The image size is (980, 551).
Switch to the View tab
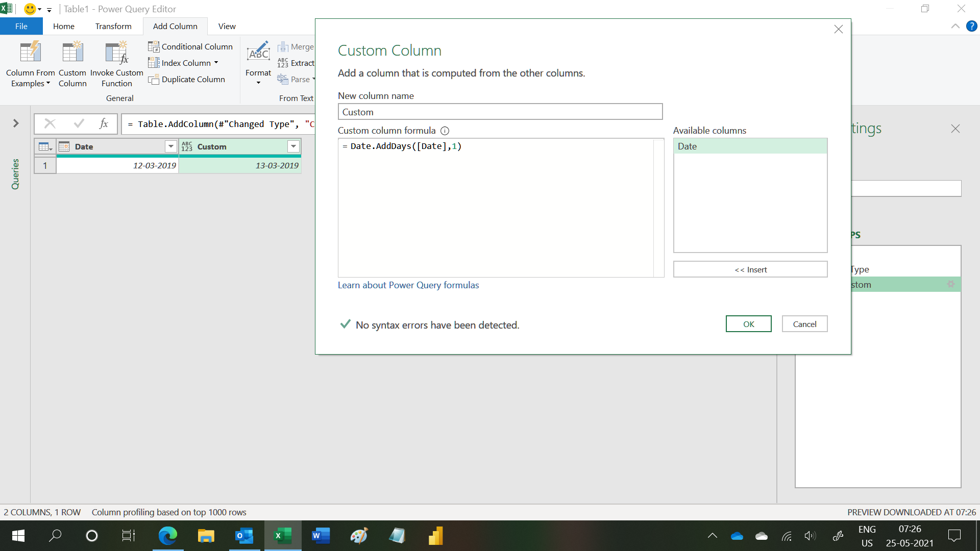227,26
